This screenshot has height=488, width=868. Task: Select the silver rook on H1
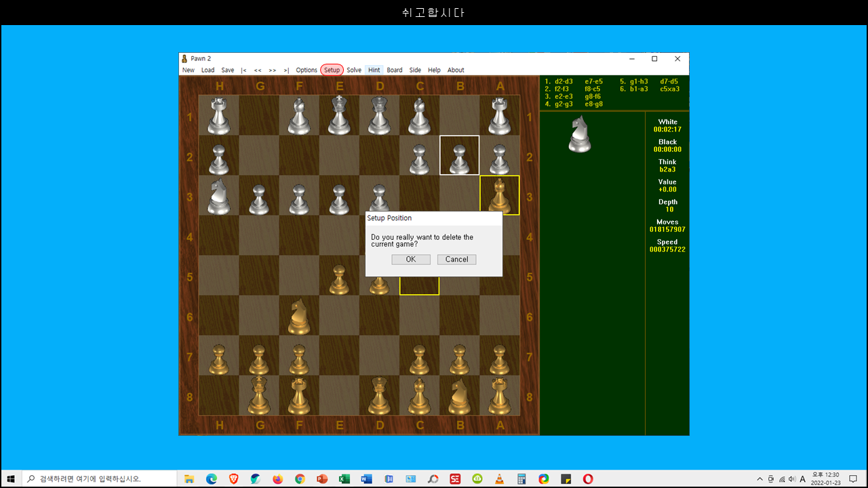pos(218,116)
